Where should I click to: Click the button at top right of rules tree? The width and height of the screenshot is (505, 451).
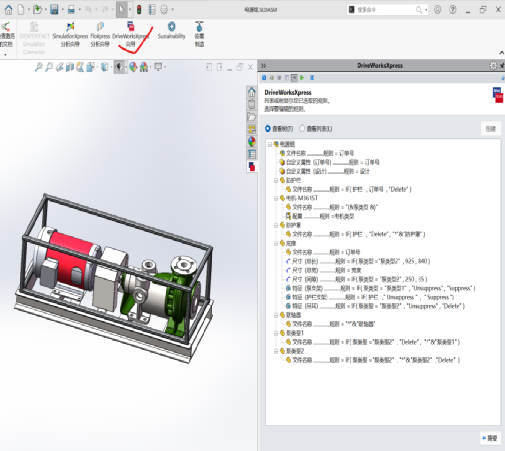tap(491, 129)
